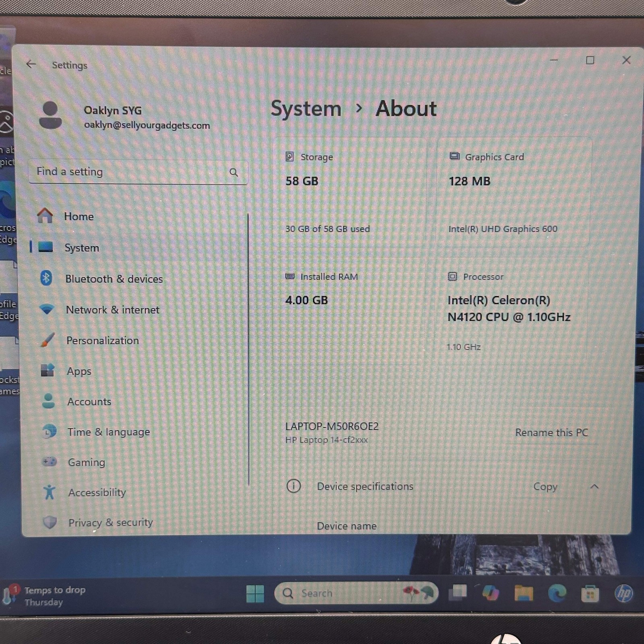Open the Graphics Card info card

(514, 192)
